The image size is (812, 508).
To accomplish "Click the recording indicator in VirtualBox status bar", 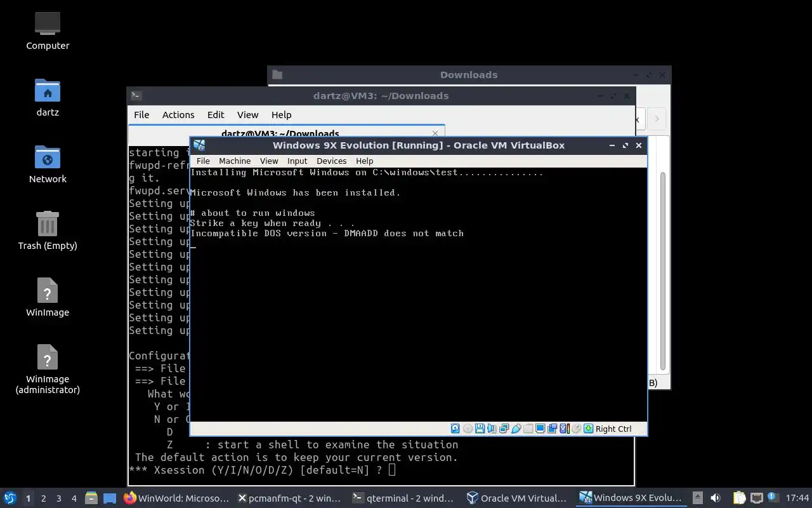I will [x=553, y=429].
